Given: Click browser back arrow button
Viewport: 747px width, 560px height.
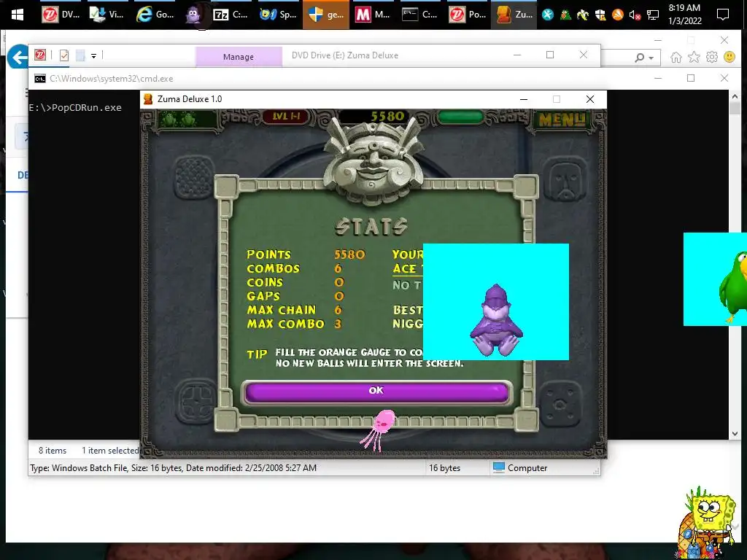Looking at the screenshot, I should [x=18, y=57].
